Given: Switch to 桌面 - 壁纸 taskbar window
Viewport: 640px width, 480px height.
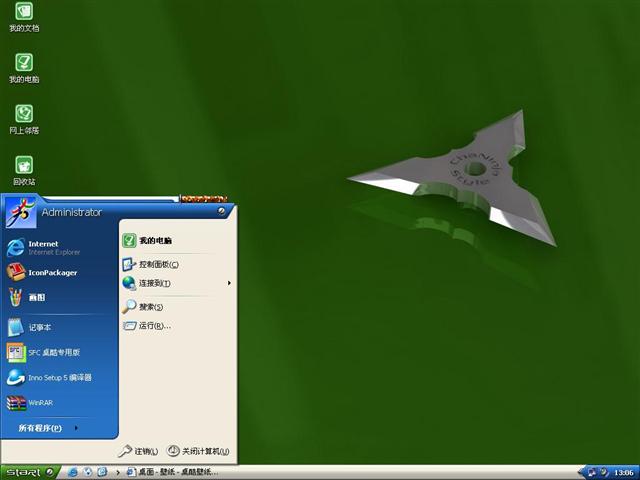Looking at the screenshot, I should (172, 472).
